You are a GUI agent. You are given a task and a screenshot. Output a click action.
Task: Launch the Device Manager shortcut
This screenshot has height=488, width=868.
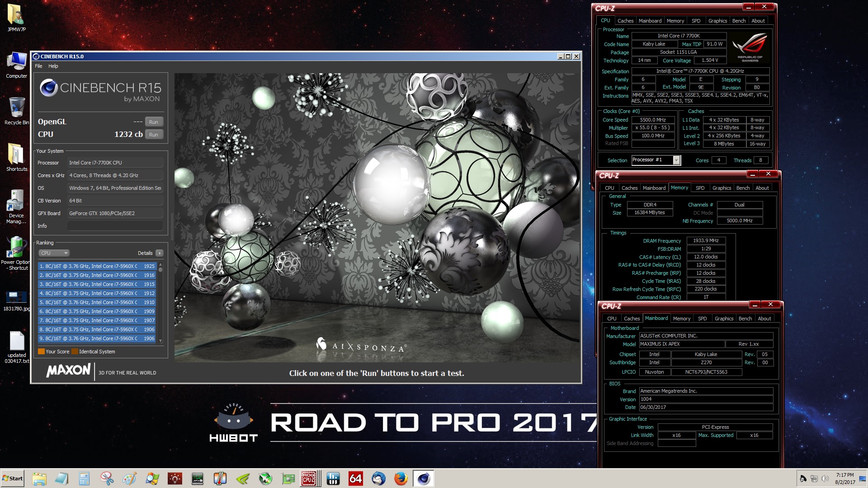coord(16,206)
